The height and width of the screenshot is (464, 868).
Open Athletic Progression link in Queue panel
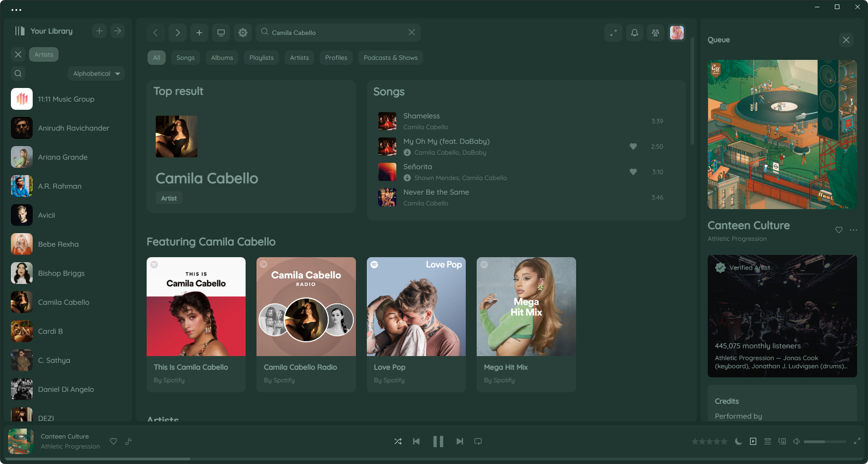click(x=737, y=239)
